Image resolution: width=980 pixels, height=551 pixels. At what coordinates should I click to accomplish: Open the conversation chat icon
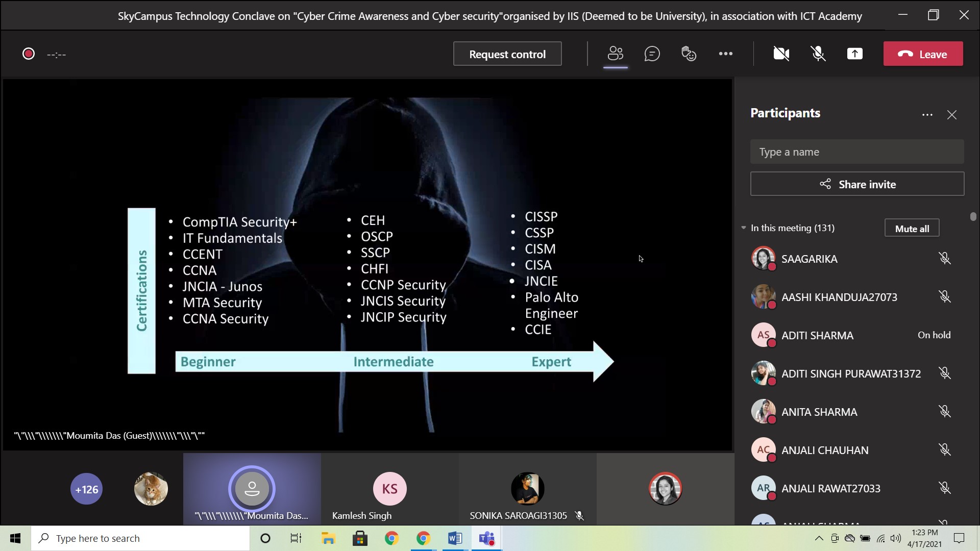point(652,54)
